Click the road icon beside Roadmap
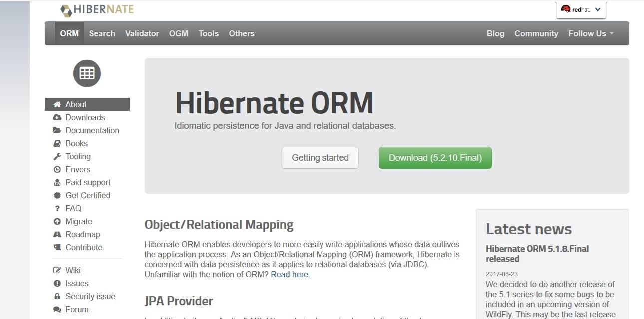Image resolution: width=644 pixels, height=319 pixels. click(57, 234)
